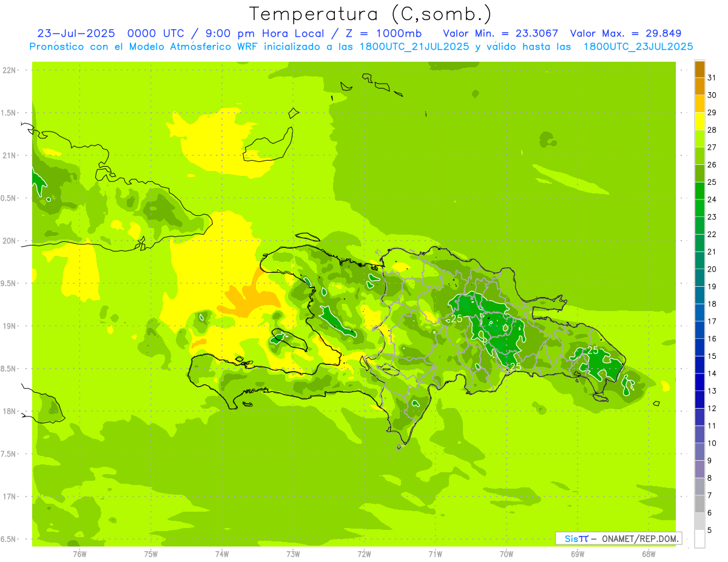
Task: Click the legend value '31'
Action: [x=712, y=78]
